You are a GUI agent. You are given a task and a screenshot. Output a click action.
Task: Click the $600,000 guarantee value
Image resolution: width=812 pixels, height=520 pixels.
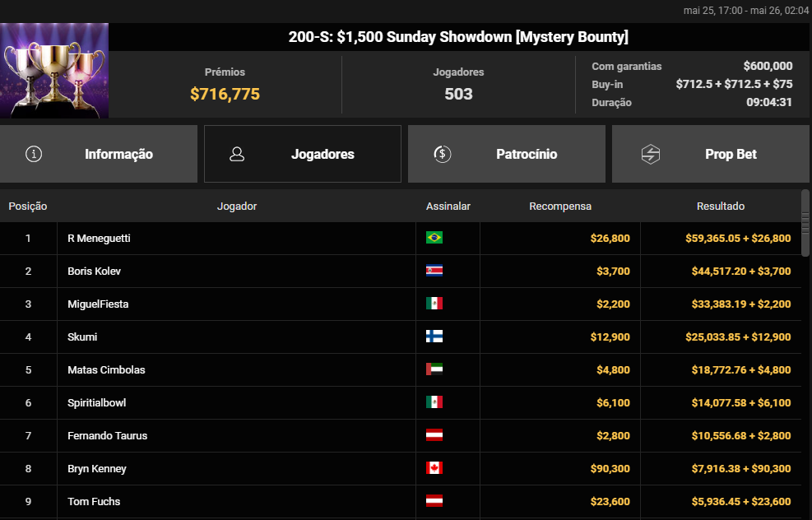[768, 66]
